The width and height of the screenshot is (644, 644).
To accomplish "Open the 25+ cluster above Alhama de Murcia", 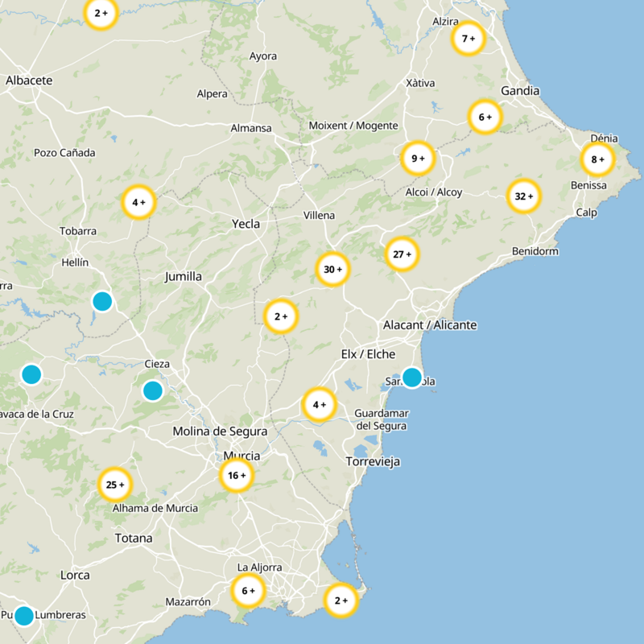I will [115, 485].
